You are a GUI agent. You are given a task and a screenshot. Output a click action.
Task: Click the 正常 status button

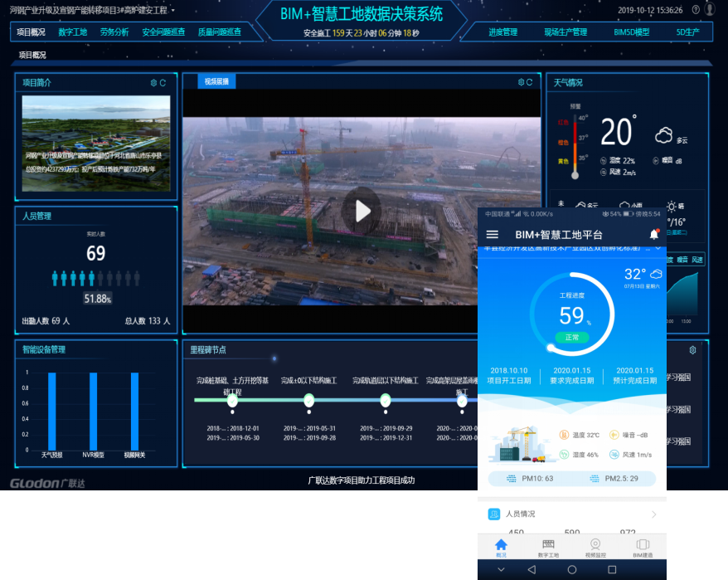pyautogui.click(x=572, y=338)
